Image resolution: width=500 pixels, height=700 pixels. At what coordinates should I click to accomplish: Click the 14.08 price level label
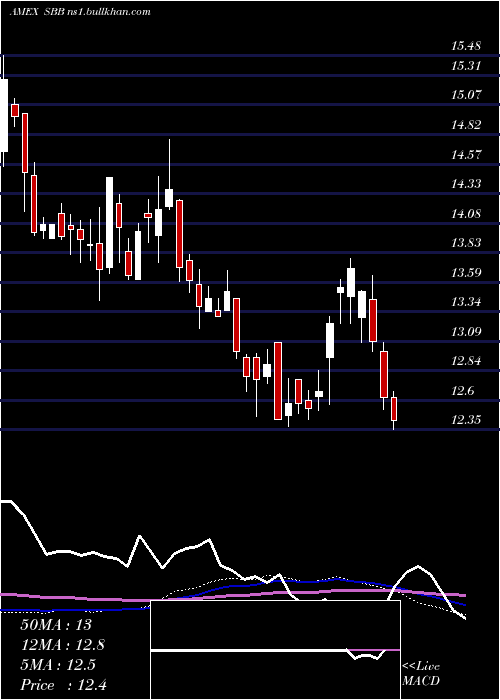[466, 213]
